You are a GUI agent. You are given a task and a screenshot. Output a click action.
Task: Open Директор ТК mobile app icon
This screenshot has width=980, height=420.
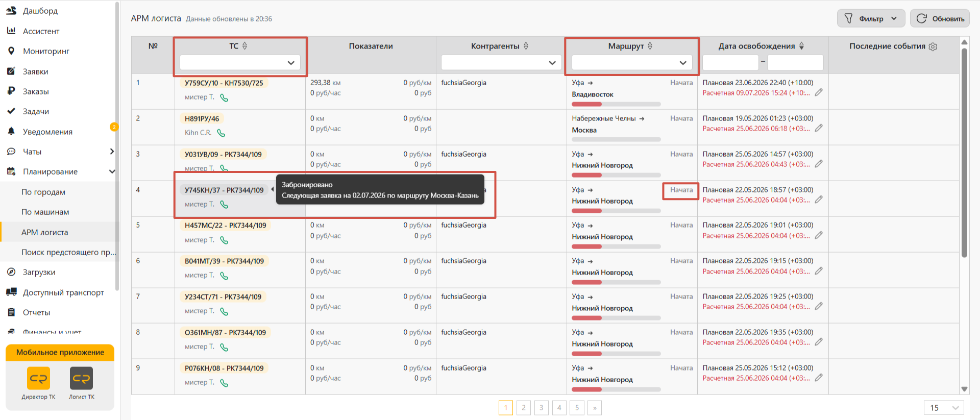(x=38, y=378)
